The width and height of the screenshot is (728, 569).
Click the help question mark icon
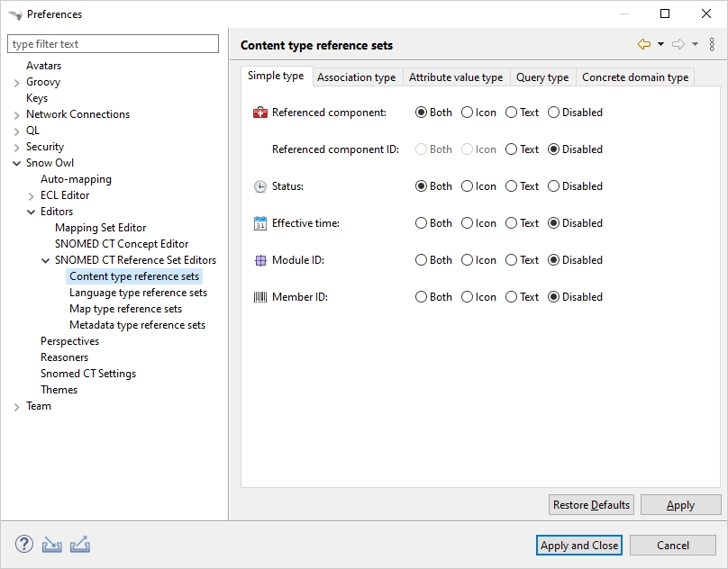[24, 545]
